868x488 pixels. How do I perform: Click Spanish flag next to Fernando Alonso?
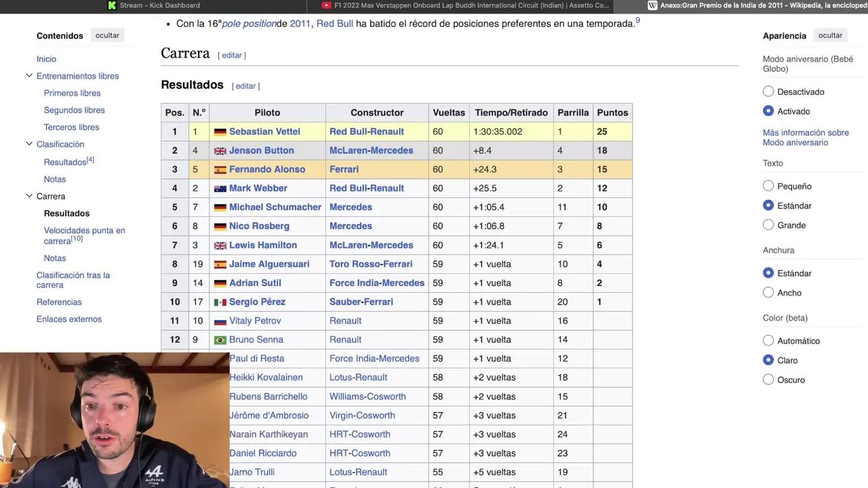point(220,170)
